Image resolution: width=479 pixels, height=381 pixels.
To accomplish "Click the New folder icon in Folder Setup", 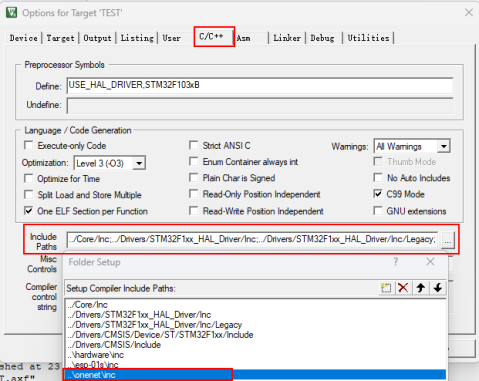I will (x=386, y=288).
